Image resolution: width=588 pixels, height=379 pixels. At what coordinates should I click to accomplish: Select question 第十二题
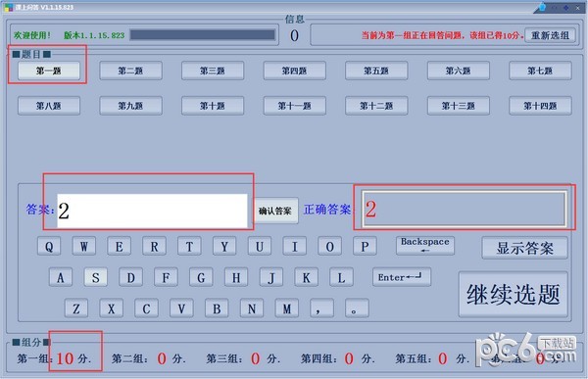pyautogui.click(x=376, y=106)
